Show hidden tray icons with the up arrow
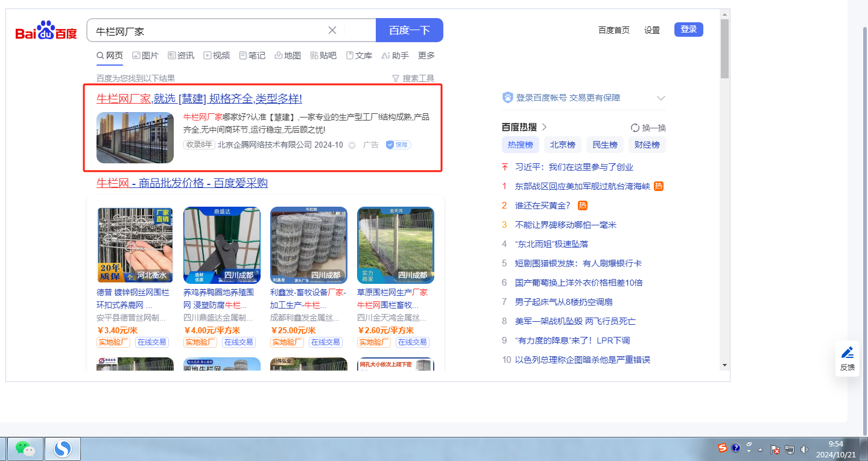Image resolution: width=868 pixels, height=461 pixels. 761,450
